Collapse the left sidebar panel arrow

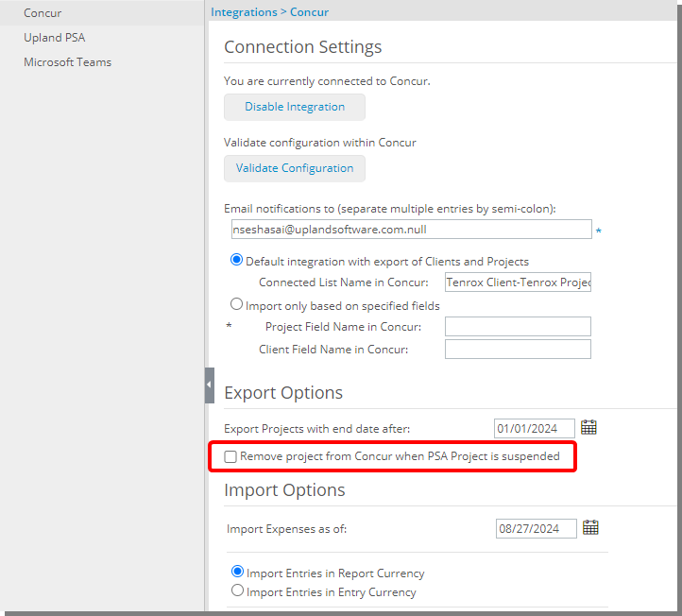tap(210, 385)
